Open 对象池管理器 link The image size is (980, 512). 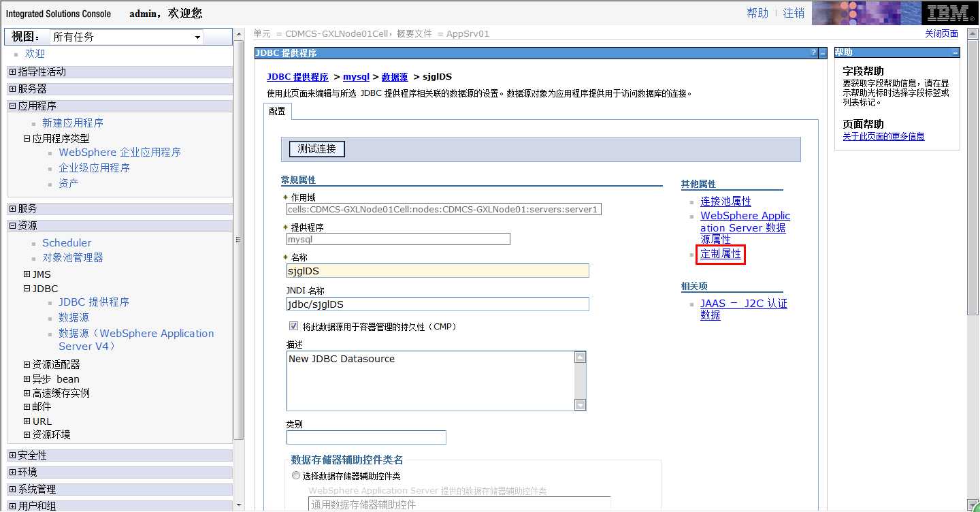pos(73,257)
